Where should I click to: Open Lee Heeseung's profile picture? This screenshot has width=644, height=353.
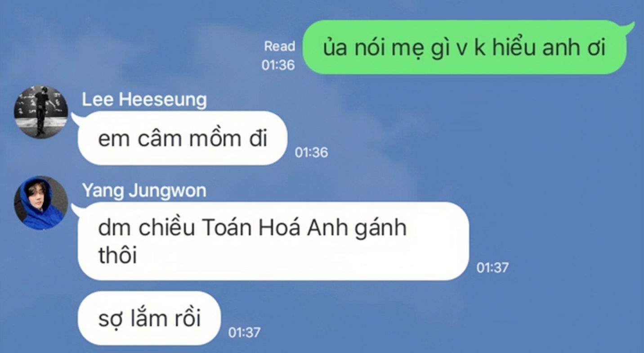[x=41, y=112]
